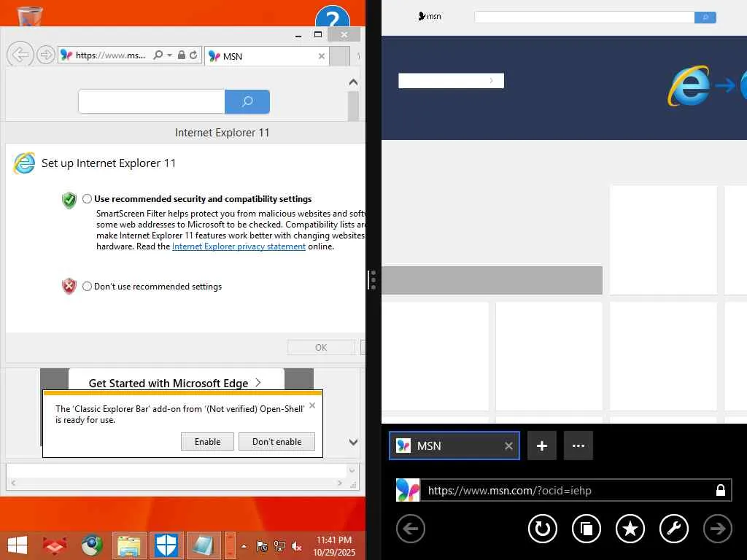Go back using modern IE back button
Screen dimensions: 747x560
[x=410, y=529]
